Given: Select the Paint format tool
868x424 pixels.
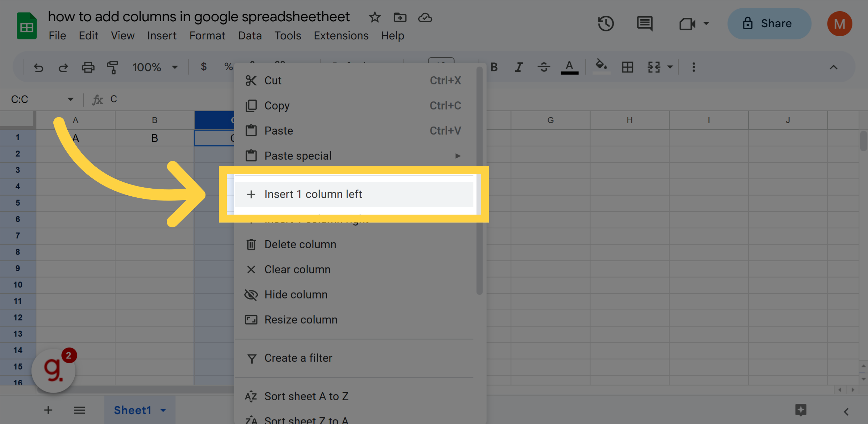Looking at the screenshot, I should point(112,67).
